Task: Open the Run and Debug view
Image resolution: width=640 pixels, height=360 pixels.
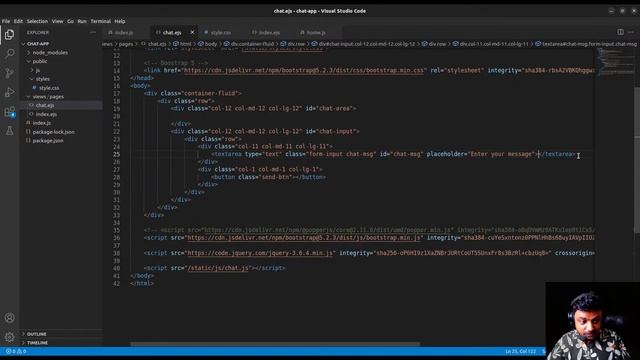Action: tap(9, 92)
